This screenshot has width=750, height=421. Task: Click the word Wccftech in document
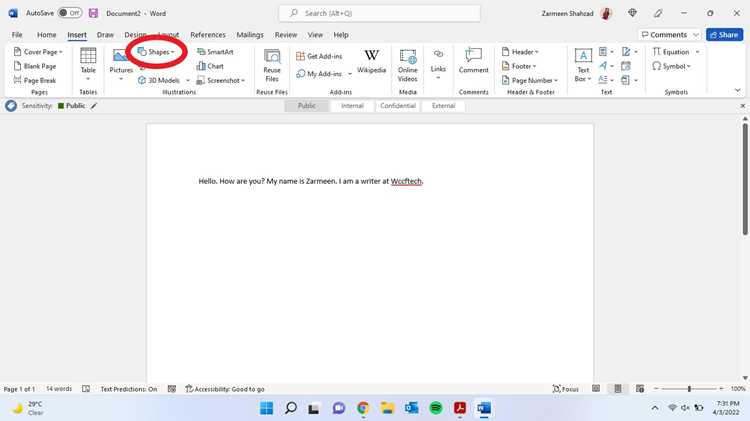point(406,181)
